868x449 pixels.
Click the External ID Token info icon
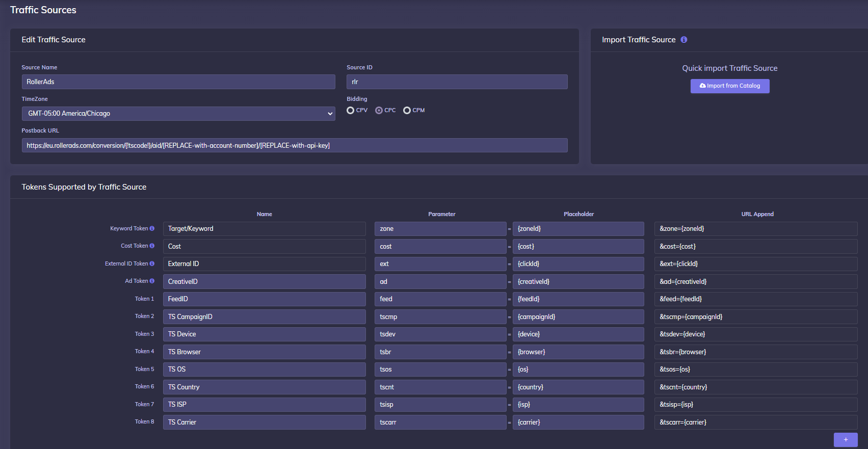tap(152, 264)
